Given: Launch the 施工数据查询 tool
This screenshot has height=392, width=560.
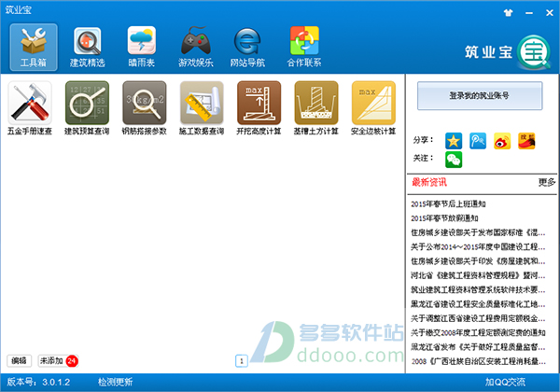Looking at the screenshot, I should point(202,108).
